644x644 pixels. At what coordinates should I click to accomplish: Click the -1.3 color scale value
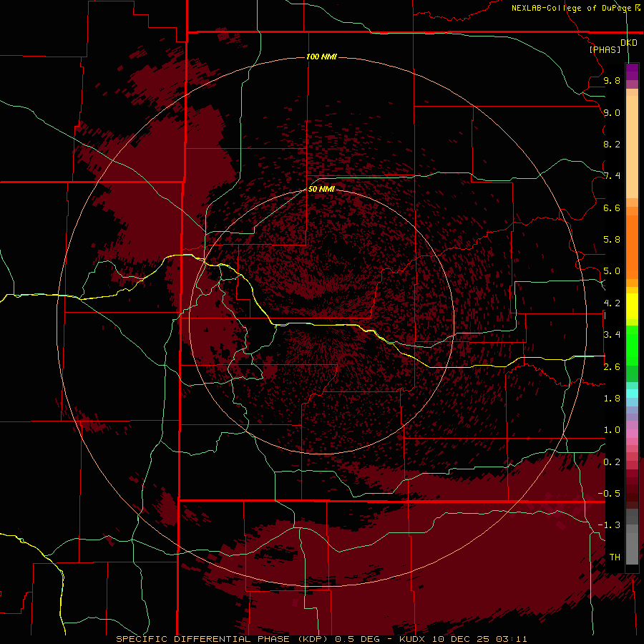coord(609,525)
